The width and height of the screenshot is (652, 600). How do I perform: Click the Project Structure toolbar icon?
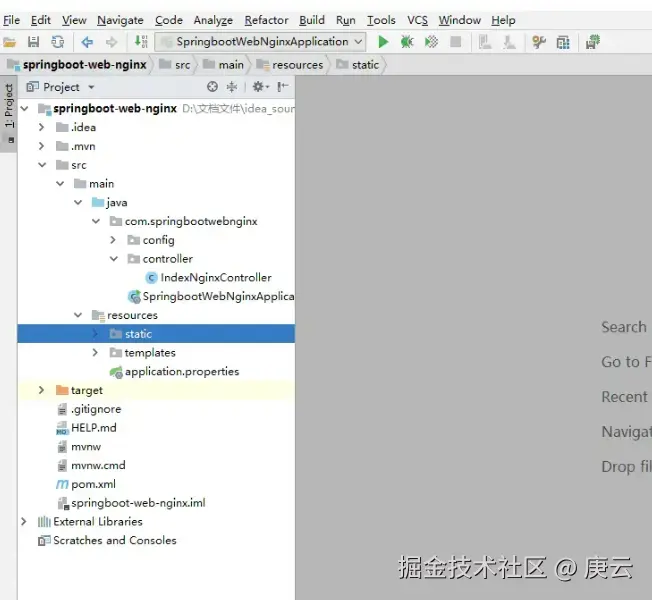click(563, 42)
